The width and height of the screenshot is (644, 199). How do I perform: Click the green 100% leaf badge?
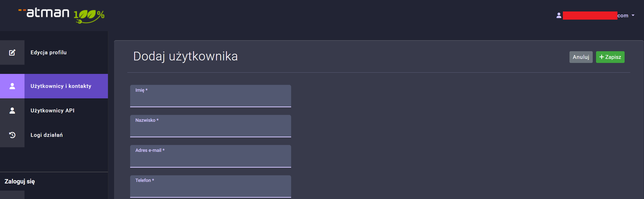(89, 16)
